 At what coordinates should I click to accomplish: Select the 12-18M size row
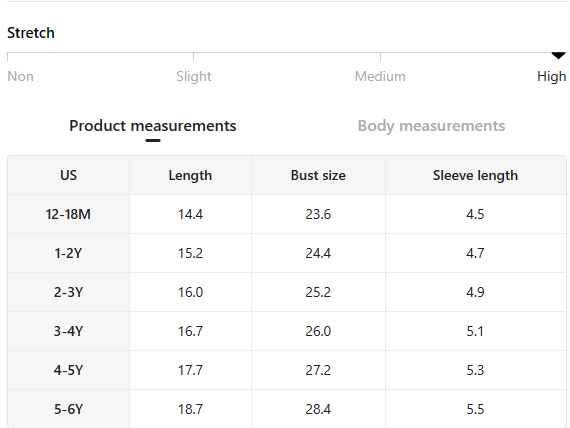click(287, 214)
